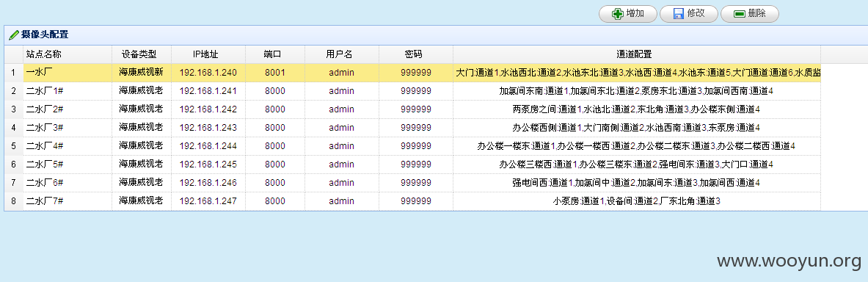
Task: Click row number 1 cell
Action: 14,73
